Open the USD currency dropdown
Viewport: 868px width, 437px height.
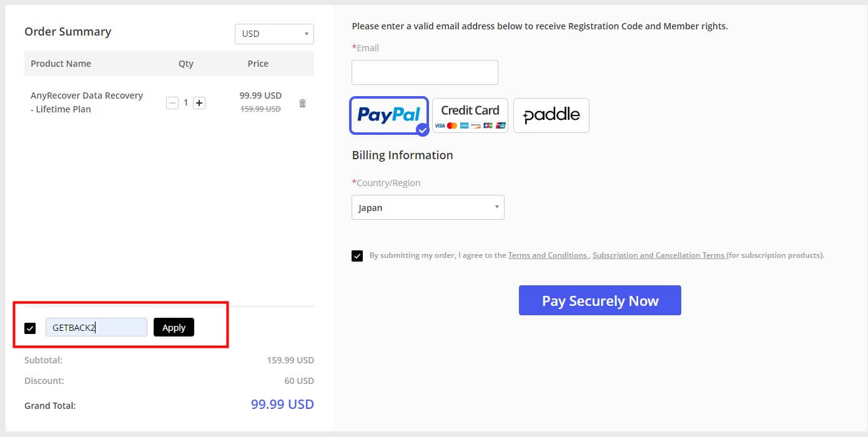tap(274, 33)
